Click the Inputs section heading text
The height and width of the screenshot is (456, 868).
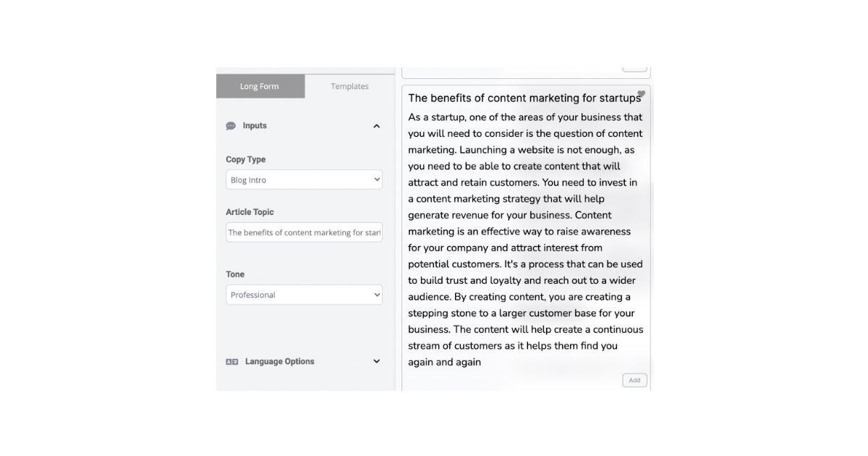(x=255, y=126)
